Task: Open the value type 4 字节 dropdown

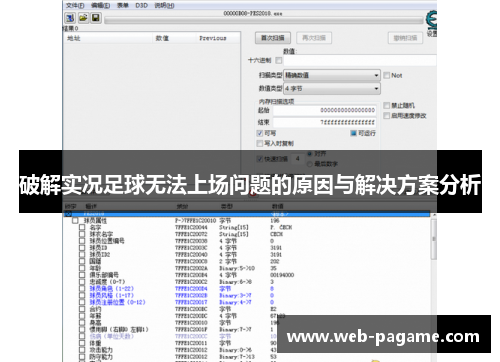Action: [x=332, y=89]
